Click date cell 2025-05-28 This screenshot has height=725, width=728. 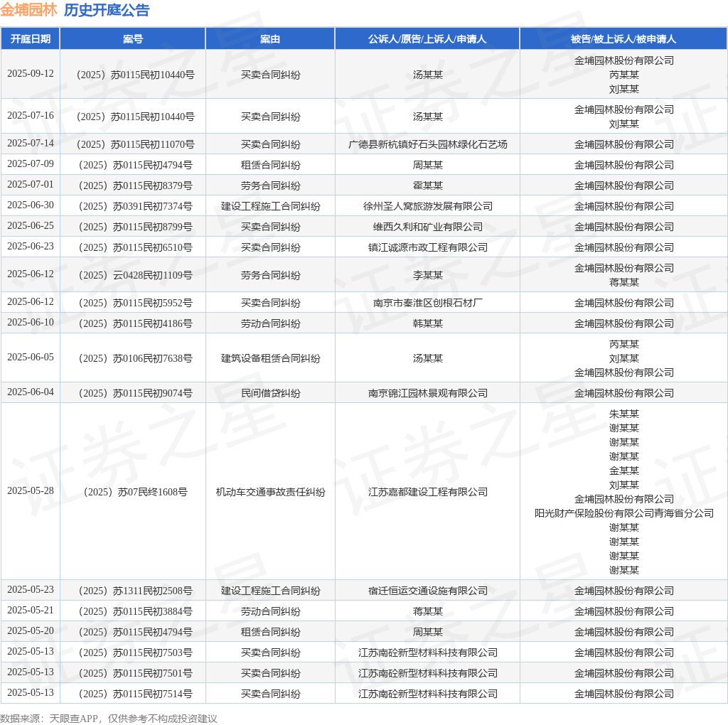coord(30,490)
